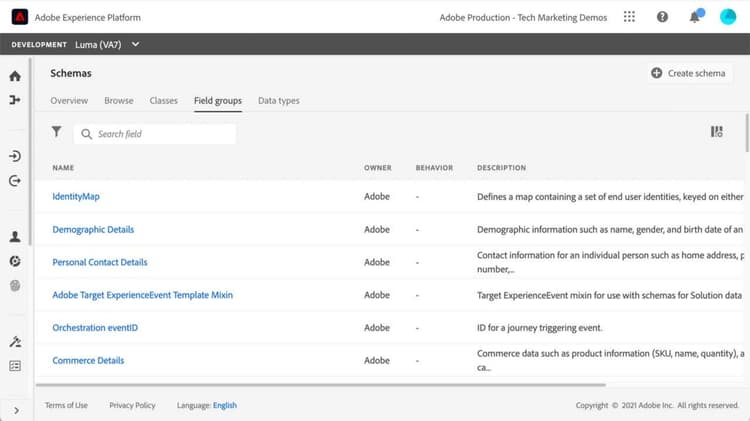Open the app switcher grid icon
Image resolution: width=750 pixels, height=421 pixels.
pyautogui.click(x=629, y=17)
